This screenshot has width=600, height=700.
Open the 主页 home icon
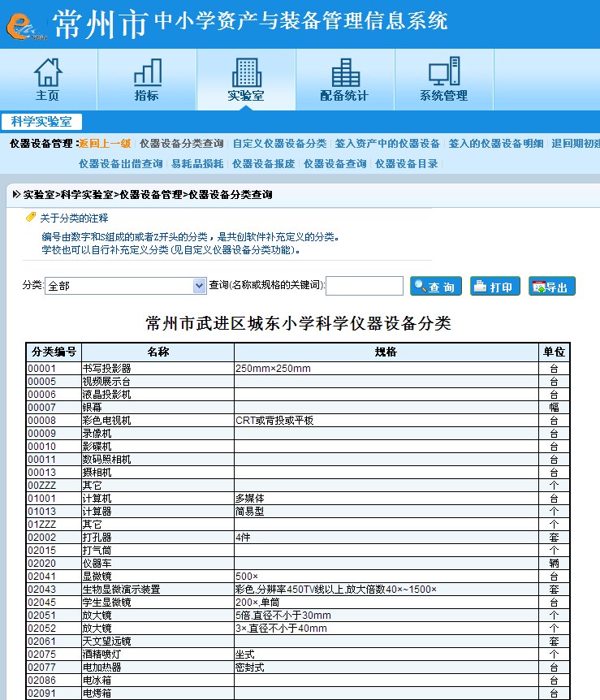48,80
